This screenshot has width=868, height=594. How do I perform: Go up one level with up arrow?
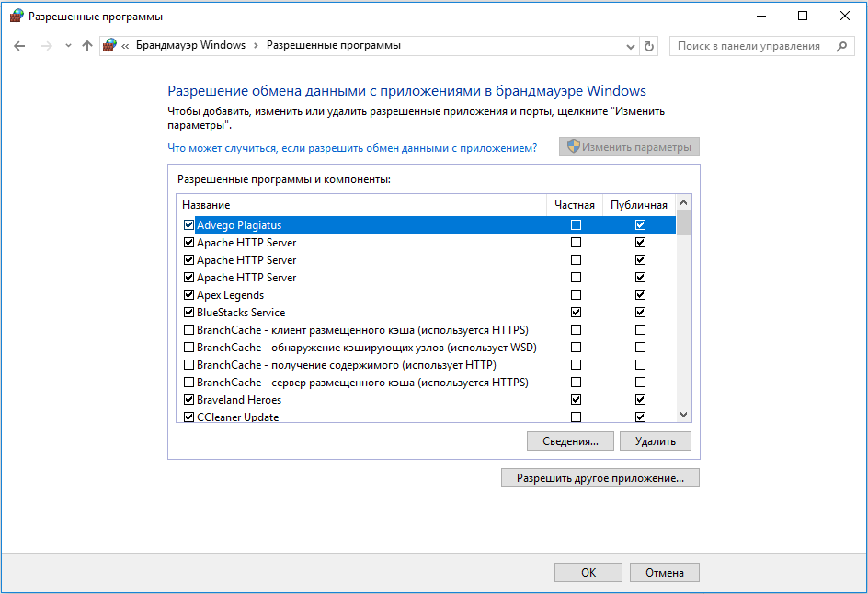pyautogui.click(x=87, y=46)
